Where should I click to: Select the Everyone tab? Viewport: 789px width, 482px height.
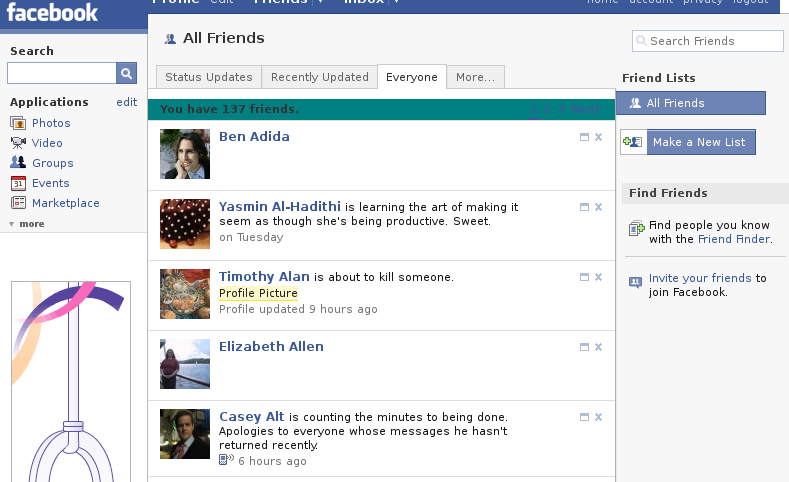412,77
